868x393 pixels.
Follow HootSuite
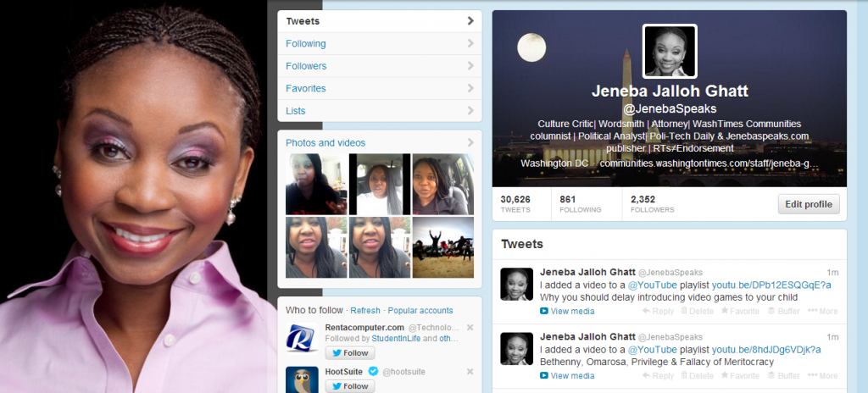click(350, 386)
